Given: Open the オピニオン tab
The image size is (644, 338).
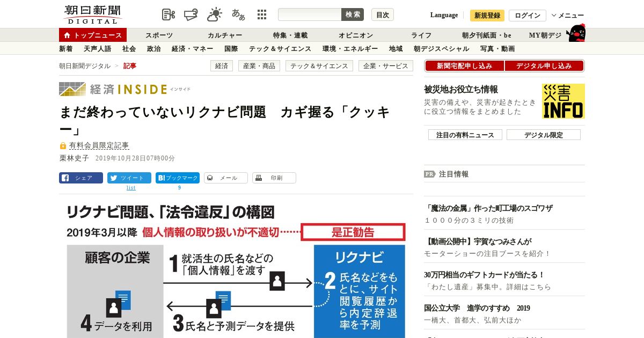Looking at the screenshot, I should point(356,35).
